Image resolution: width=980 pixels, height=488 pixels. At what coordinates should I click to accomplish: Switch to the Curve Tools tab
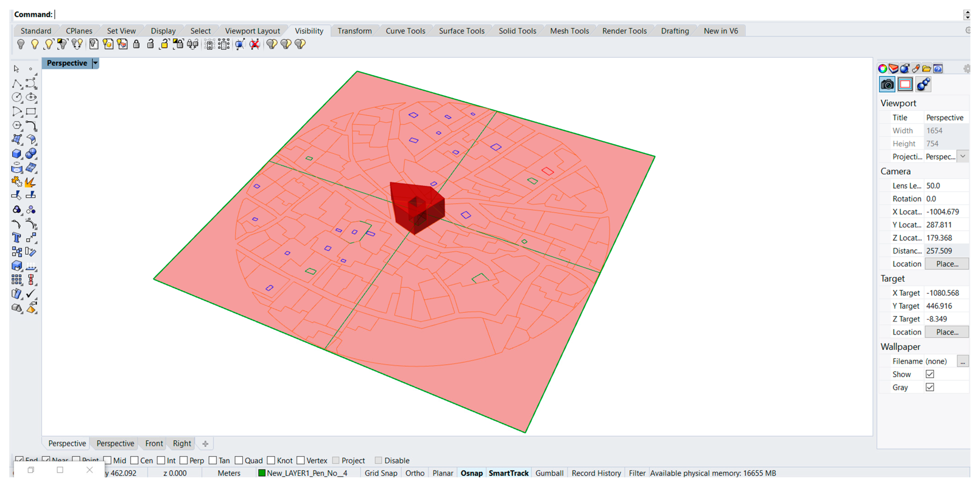[405, 31]
